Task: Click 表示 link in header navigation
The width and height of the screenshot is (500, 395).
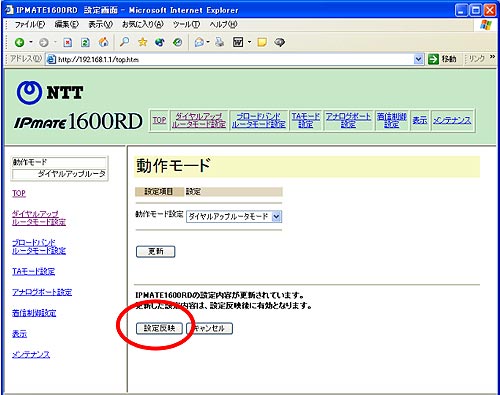Action: pyautogui.click(x=420, y=120)
